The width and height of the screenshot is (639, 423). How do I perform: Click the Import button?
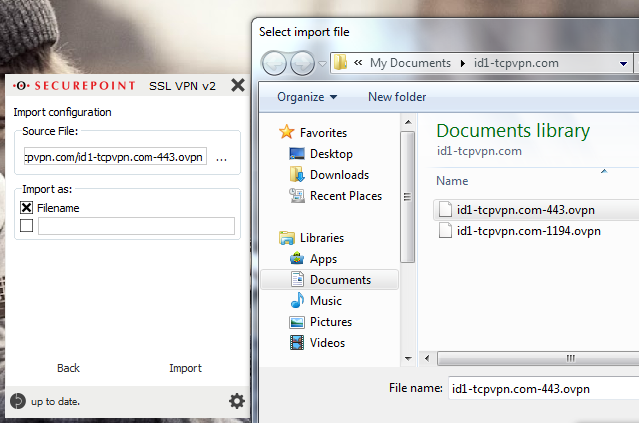185,368
